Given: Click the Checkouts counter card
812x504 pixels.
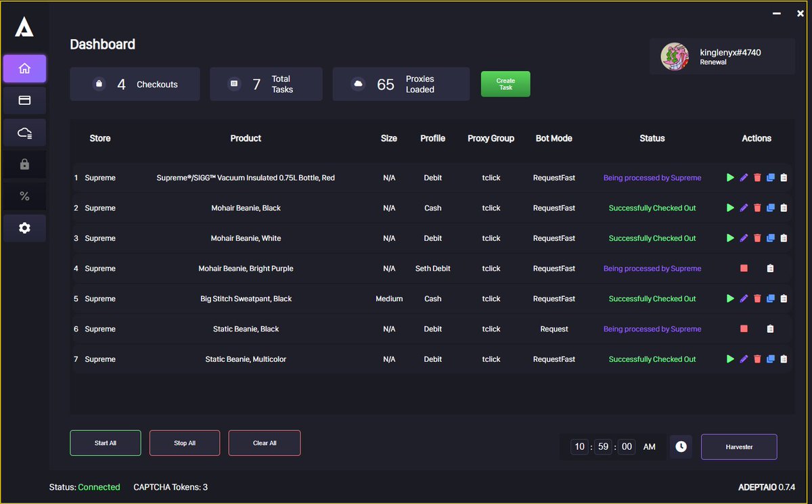Looking at the screenshot, I should 135,84.
